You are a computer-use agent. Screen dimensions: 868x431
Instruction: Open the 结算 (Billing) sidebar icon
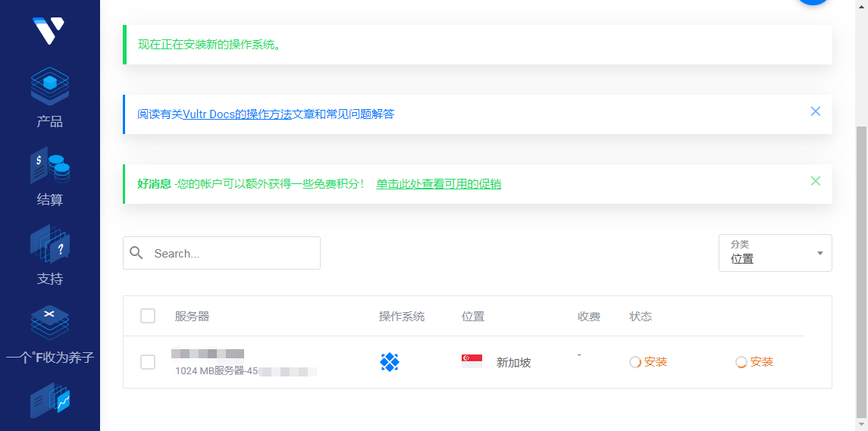pyautogui.click(x=50, y=165)
